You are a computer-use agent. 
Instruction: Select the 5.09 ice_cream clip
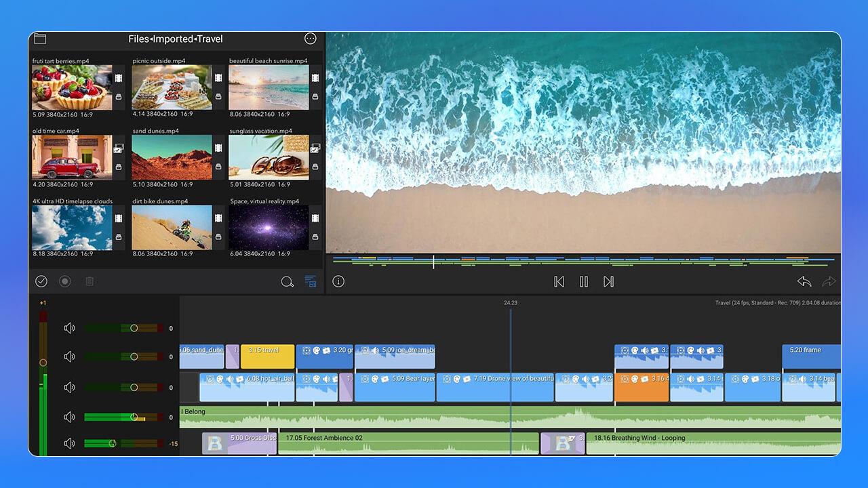pyautogui.click(x=395, y=357)
